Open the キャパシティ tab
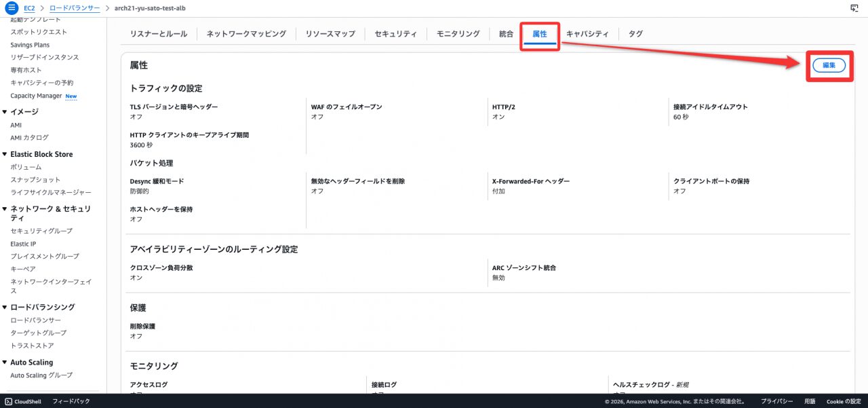Image resolution: width=868 pixels, height=408 pixels. (x=587, y=34)
